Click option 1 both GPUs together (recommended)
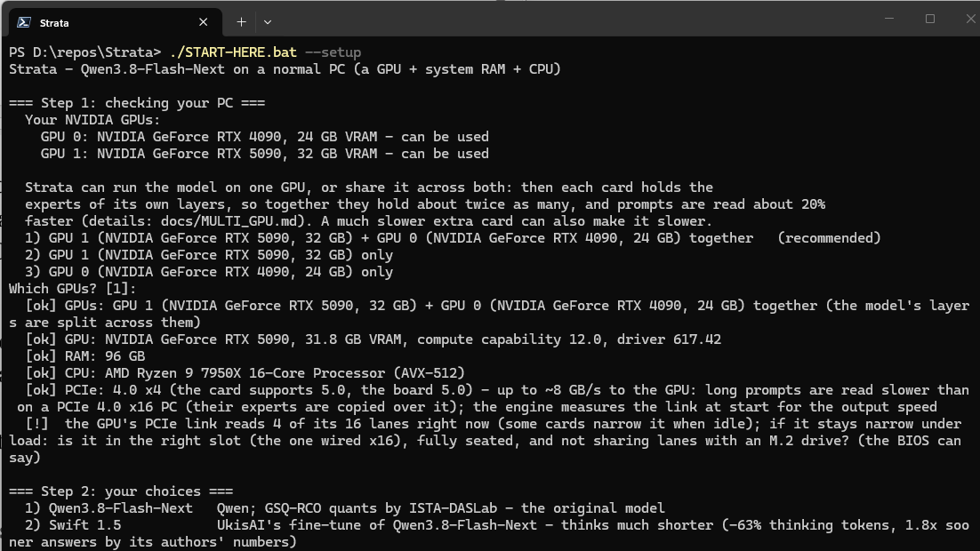This screenshot has height=551, width=980. (x=454, y=238)
